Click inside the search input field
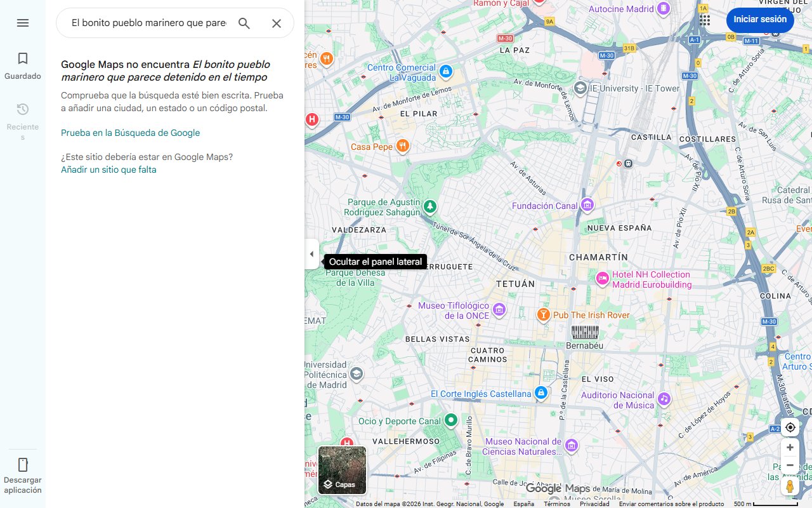812x508 pixels. (146, 23)
